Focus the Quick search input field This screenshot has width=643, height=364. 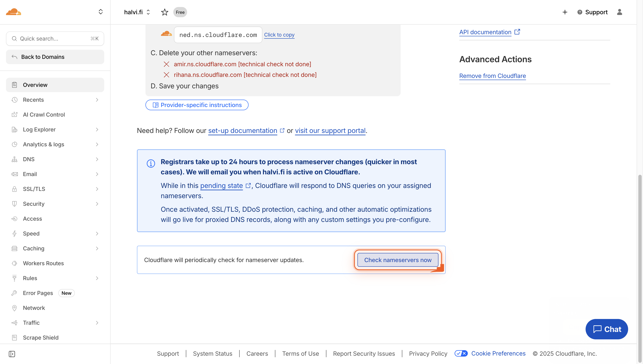[50, 38]
